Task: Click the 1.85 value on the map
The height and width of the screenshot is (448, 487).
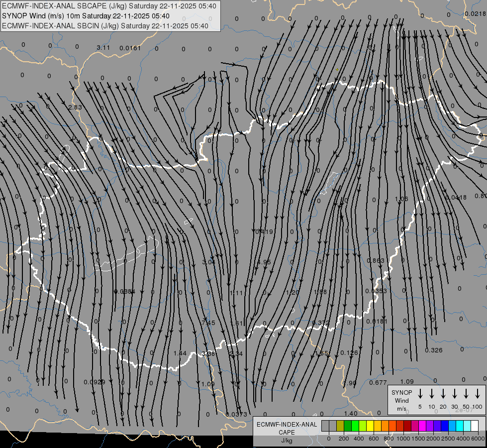Action: [321, 353]
